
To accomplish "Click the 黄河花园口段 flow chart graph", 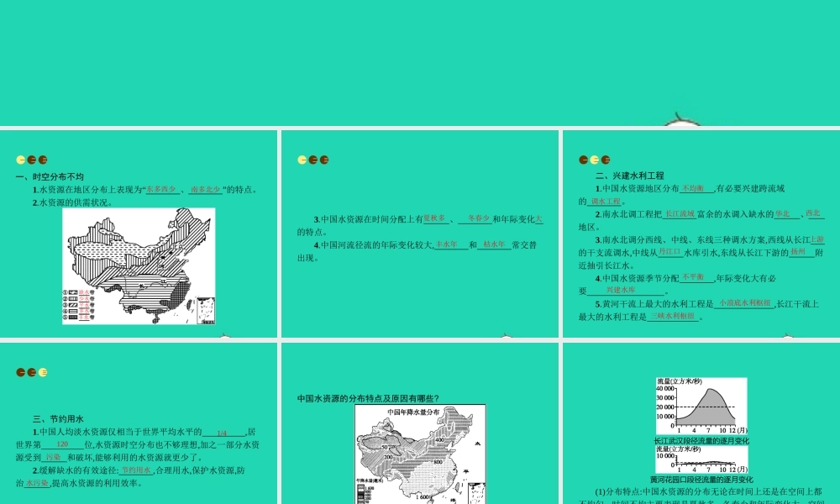I will coord(701,460).
